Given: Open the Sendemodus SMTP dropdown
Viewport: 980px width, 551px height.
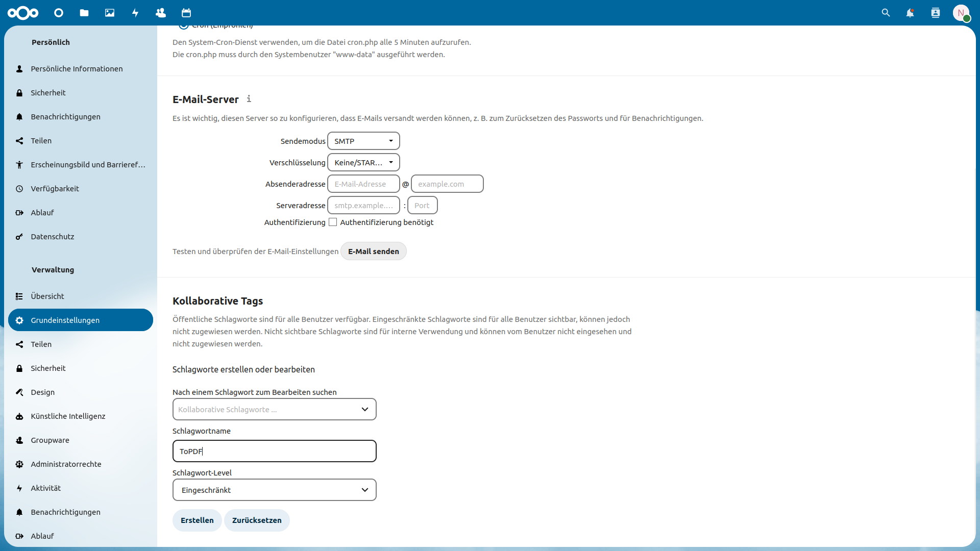Looking at the screenshot, I should click(363, 141).
